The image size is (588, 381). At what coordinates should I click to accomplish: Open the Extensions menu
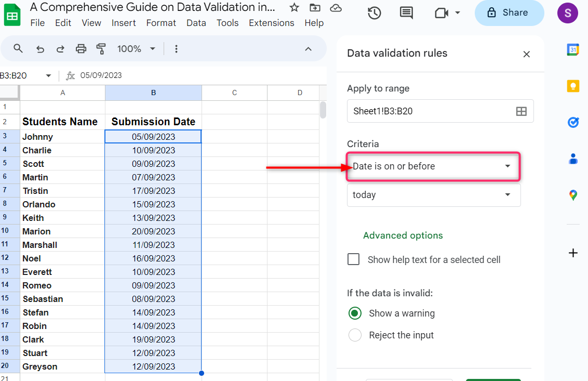click(271, 23)
